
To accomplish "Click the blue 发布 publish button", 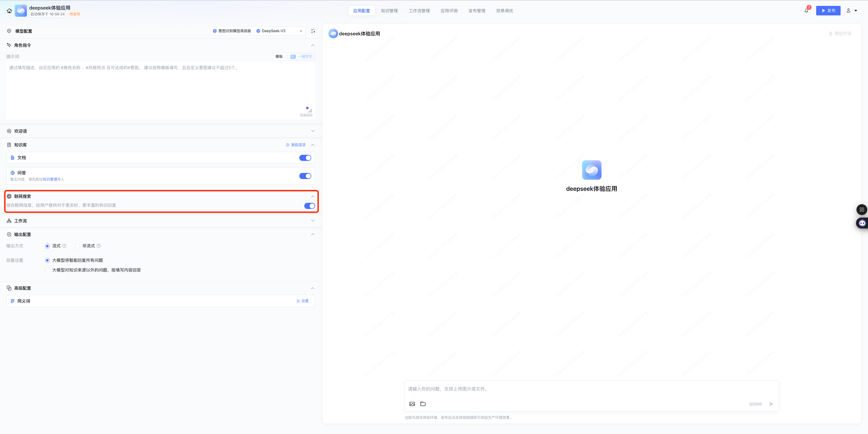I will tap(828, 11).
